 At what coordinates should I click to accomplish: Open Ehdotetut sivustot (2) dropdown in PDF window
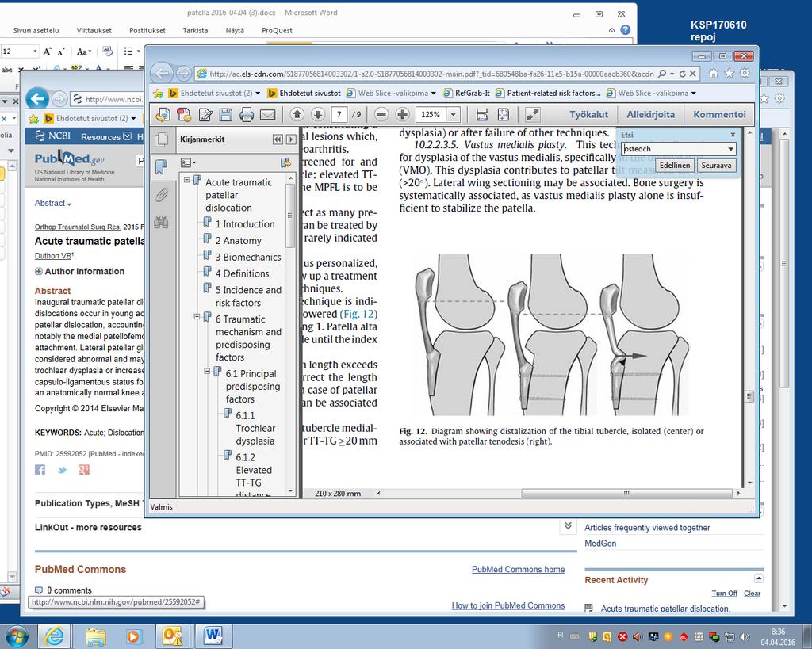point(259,94)
